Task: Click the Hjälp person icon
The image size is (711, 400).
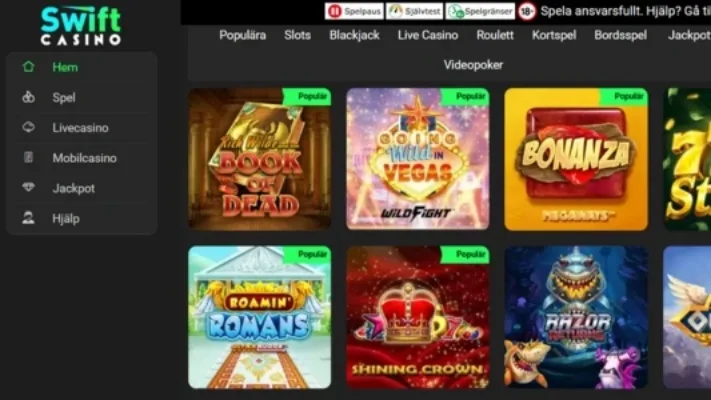Action: click(29, 218)
